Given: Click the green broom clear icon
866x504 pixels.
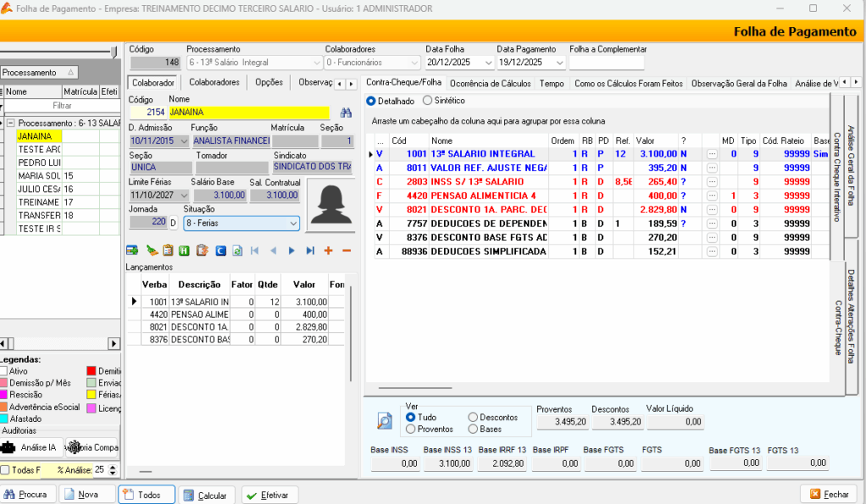Looking at the screenshot, I should [x=151, y=250].
